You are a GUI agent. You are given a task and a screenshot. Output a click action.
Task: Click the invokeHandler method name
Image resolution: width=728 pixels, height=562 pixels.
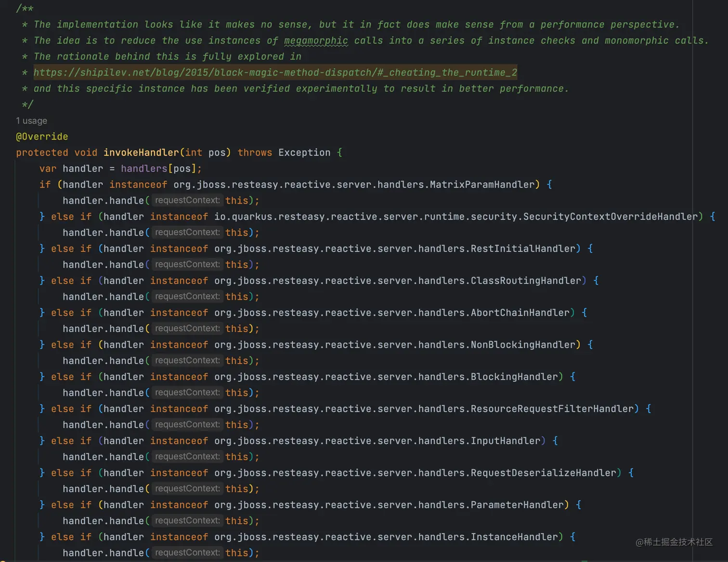coord(141,153)
